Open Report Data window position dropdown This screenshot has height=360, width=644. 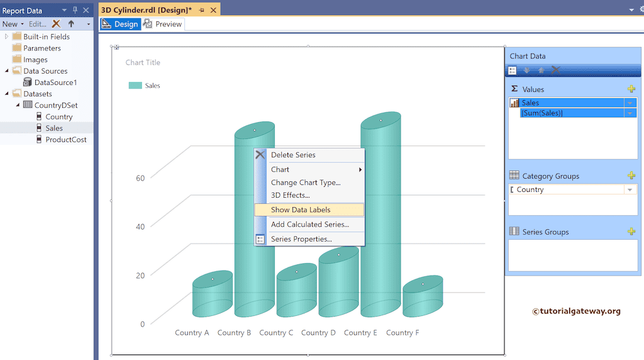tap(64, 10)
